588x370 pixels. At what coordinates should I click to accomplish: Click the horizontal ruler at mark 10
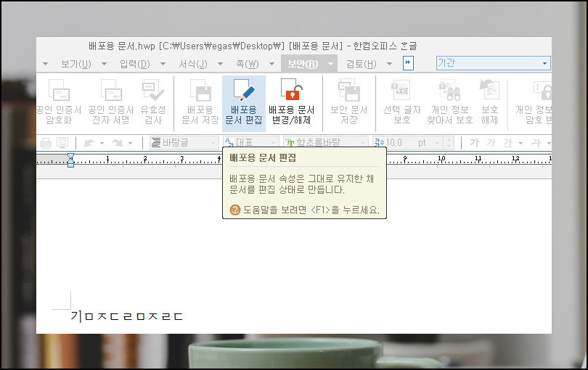click(x=441, y=159)
